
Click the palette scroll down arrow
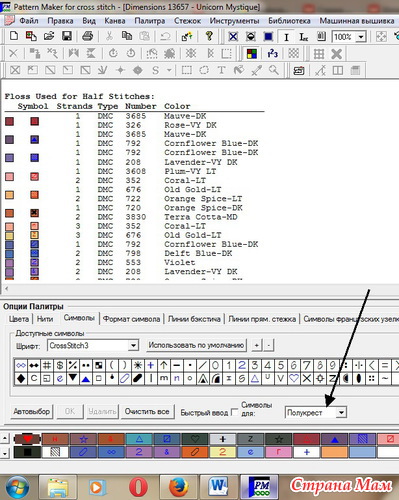point(5,453)
